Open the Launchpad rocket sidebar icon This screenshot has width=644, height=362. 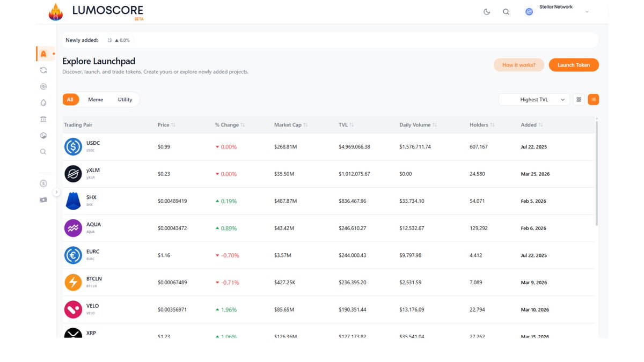click(x=43, y=54)
